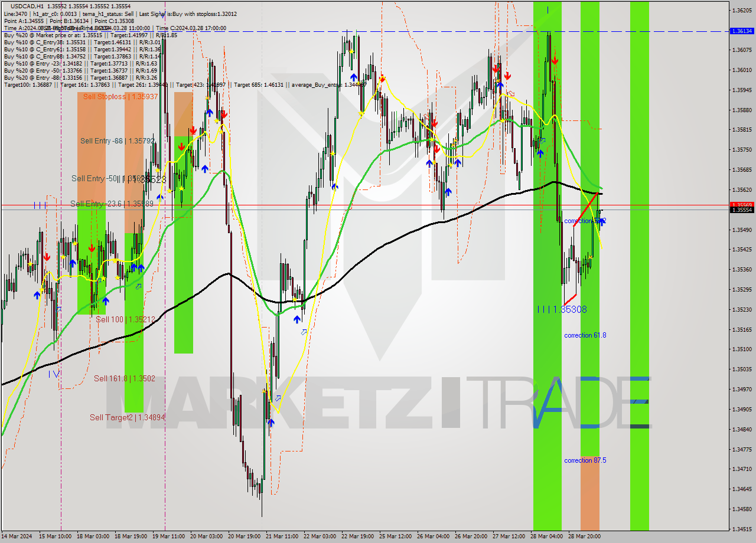756x543 pixels.
Task: Click the 'Buy %20 @ Market price' line
Action: point(90,35)
